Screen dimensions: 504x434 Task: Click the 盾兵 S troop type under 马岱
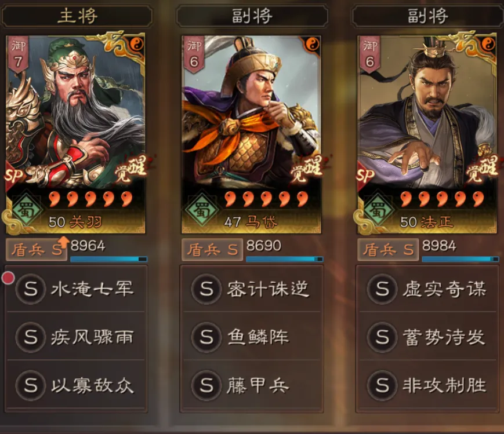point(212,250)
